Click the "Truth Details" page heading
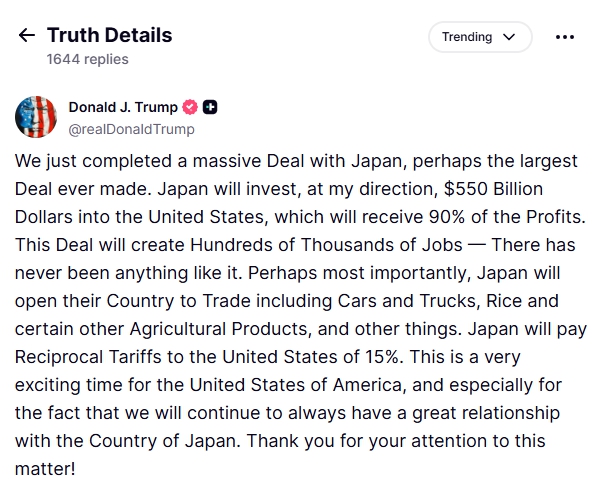The height and width of the screenshot is (488, 602). point(109,35)
